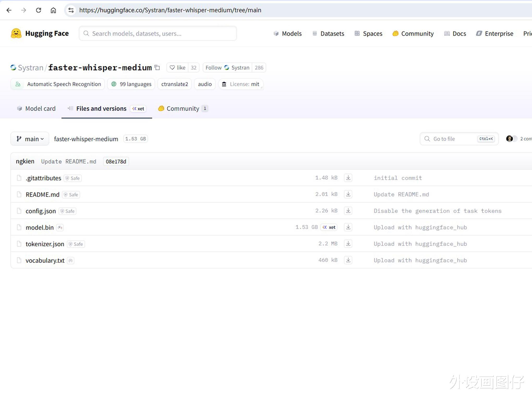Open the config.json file
This screenshot has height=399, width=532.
(41, 211)
